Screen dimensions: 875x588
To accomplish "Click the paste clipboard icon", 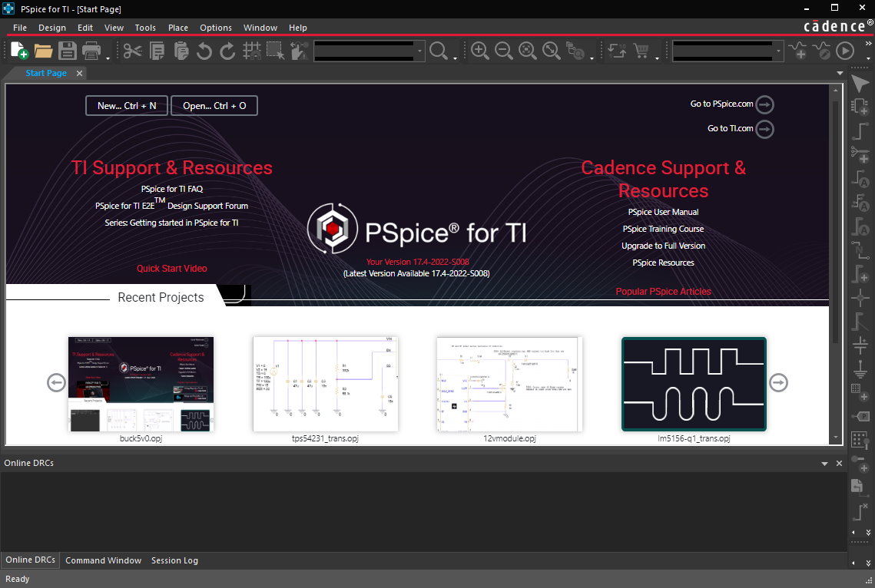I will click(181, 51).
